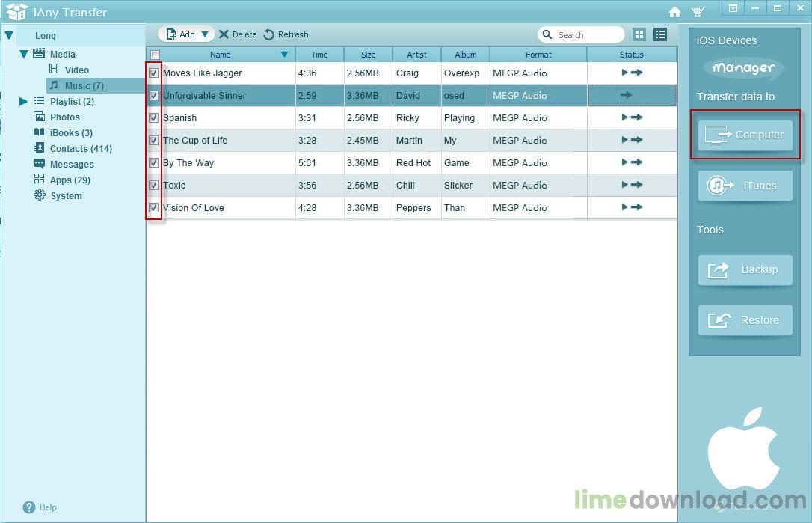
Task: Click the iOS Devices manager logo
Action: tap(743, 68)
